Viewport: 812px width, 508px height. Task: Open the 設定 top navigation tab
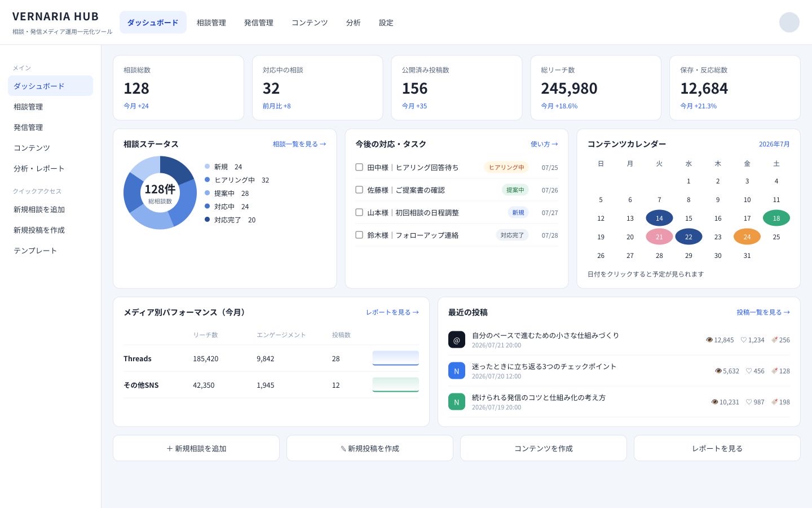(386, 23)
